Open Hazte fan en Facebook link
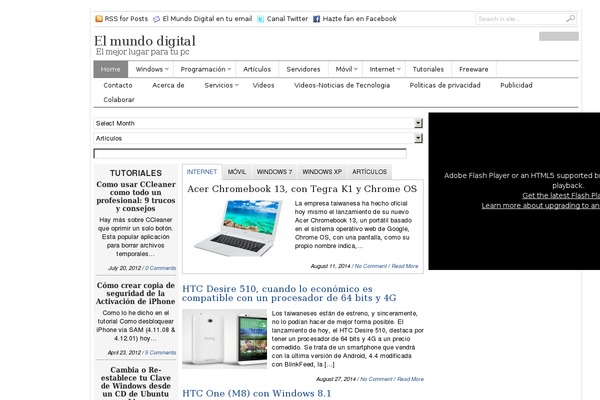 pos(359,19)
